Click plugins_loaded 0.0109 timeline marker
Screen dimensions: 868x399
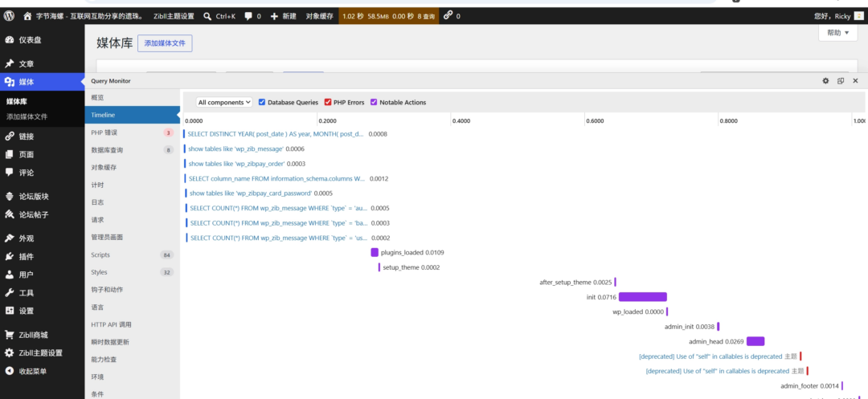pyautogui.click(x=375, y=253)
